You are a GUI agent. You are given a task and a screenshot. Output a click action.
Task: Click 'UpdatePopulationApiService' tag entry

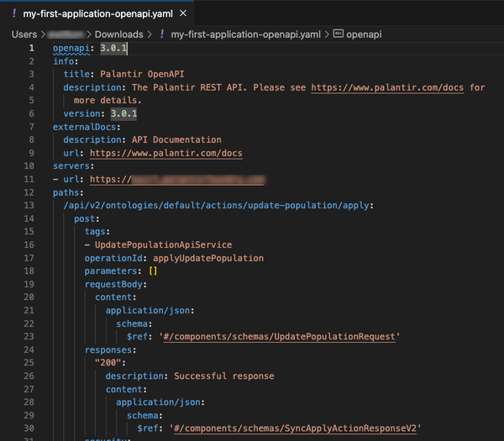(163, 245)
